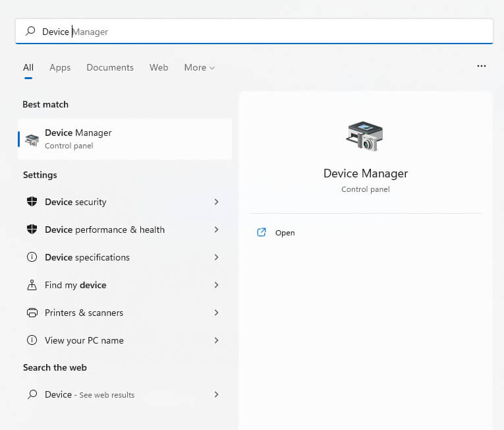504x430 pixels.
Task: Click the Device performance & health shield icon
Action: [32, 230]
